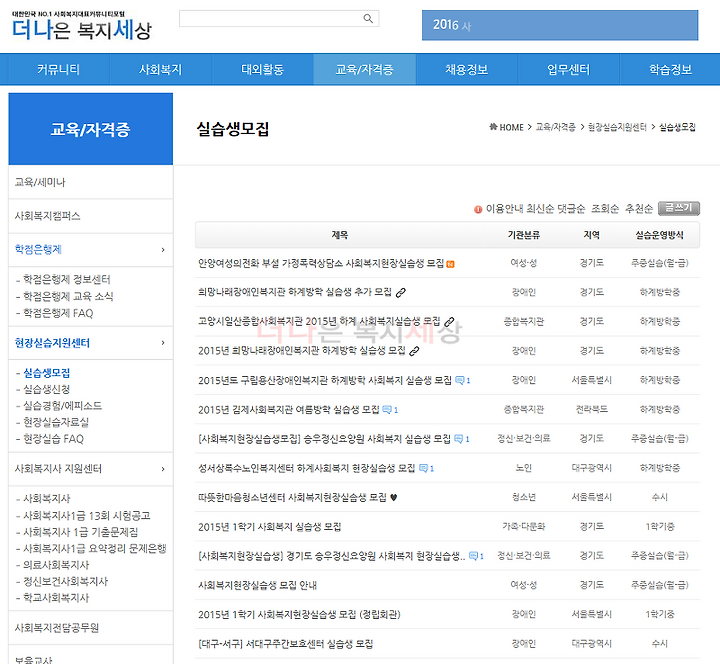This screenshot has width=720, height=664.
Task: Sort posts by 최신순
Action: [540, 209]
